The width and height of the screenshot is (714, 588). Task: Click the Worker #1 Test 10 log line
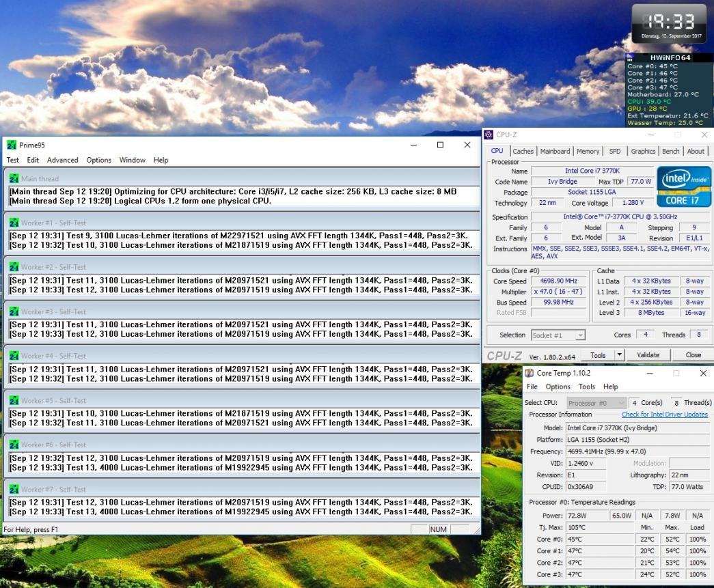[x=241, y=245]
